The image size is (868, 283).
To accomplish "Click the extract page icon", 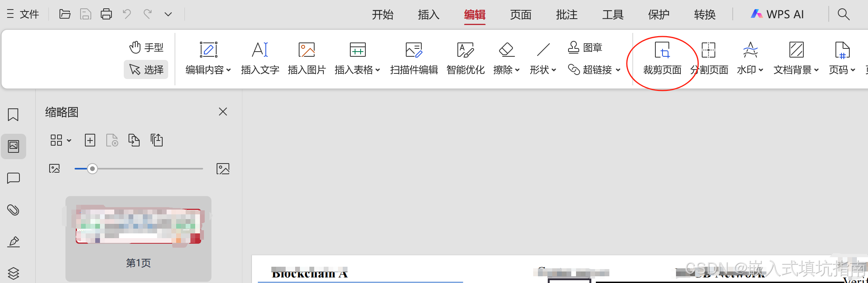I will point(134,140).
